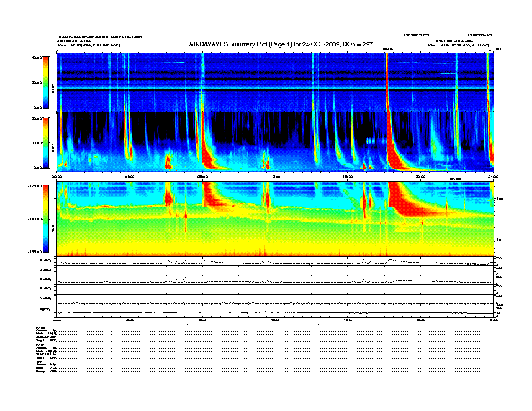Click the 20:00 time label below RAD1 spectrogram

[x=420, y=177]
